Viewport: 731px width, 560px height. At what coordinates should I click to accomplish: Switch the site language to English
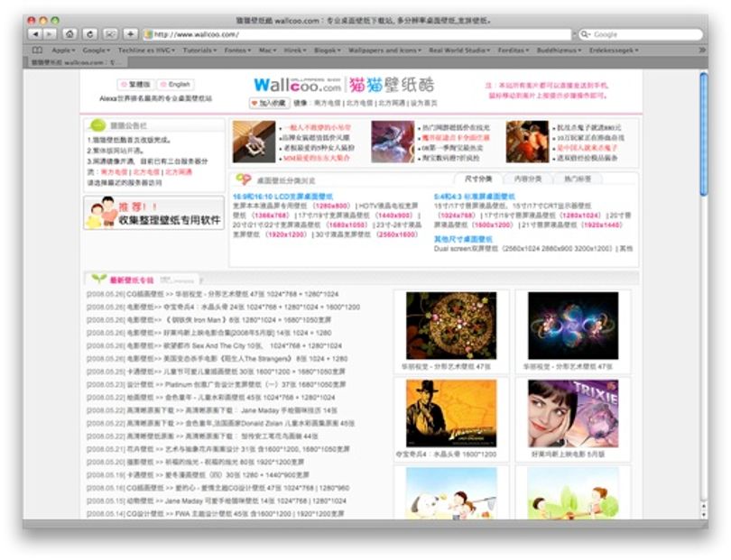click(176, 85)
